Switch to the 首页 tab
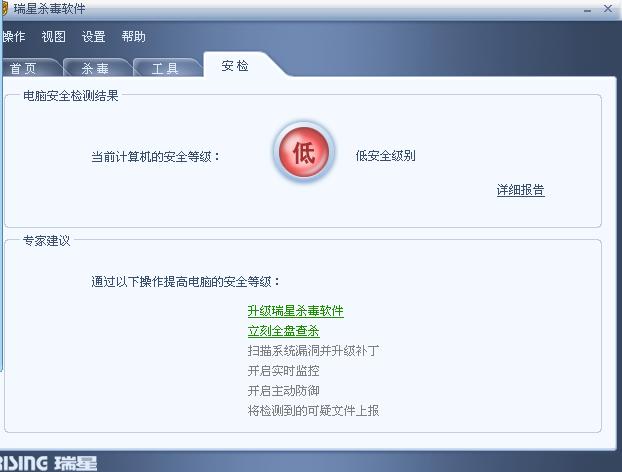622x472 pixels. (31, 68)
